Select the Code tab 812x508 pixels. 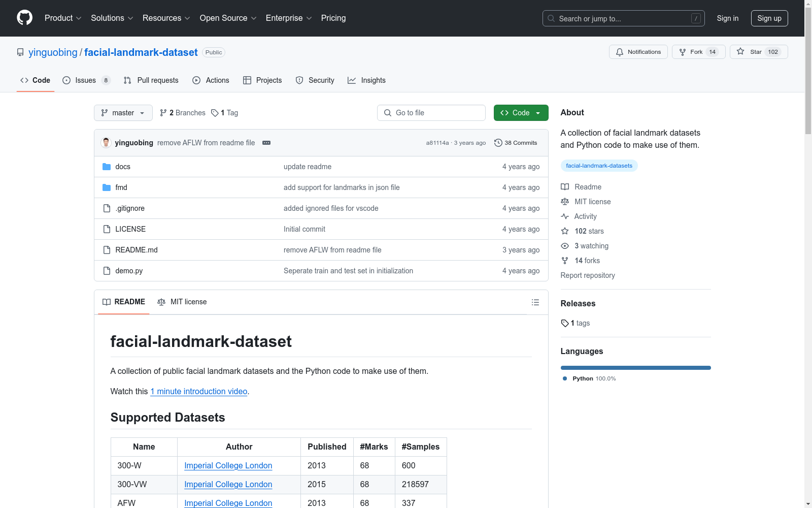[x=36, y=80]
